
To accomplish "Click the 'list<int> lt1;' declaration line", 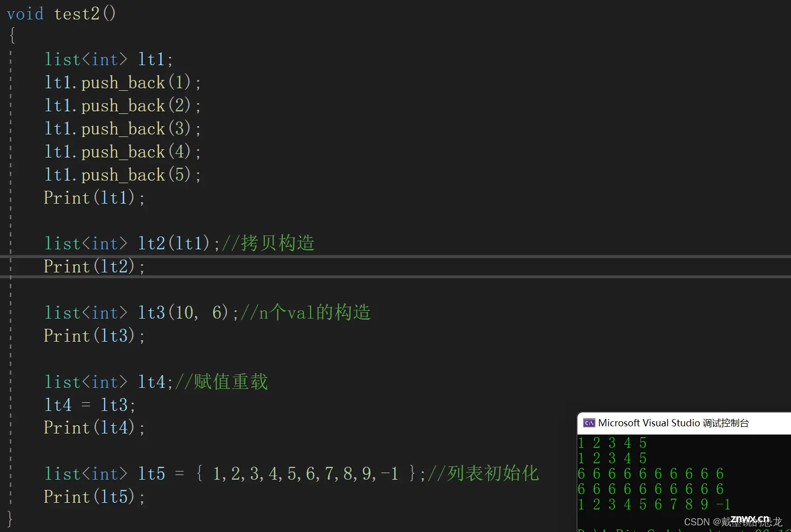I will point(109,60).
